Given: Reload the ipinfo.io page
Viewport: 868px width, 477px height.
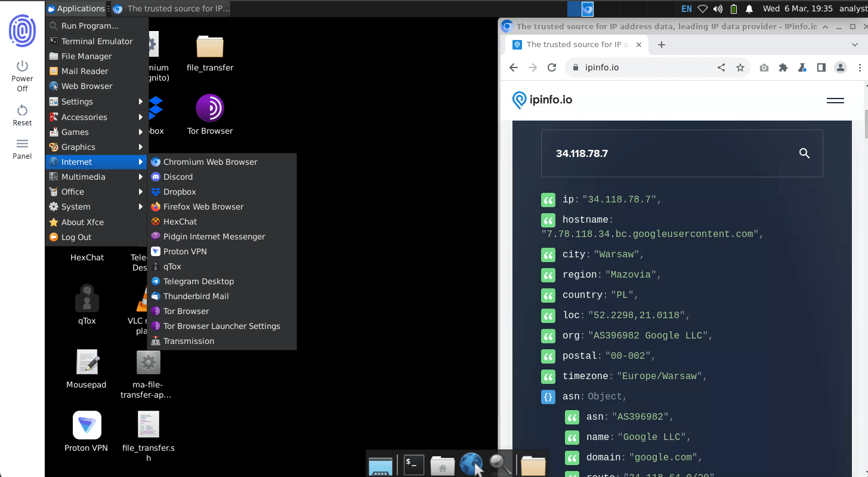Looking at the screenshot, I should pyautogui.click(x=552, y=67).
